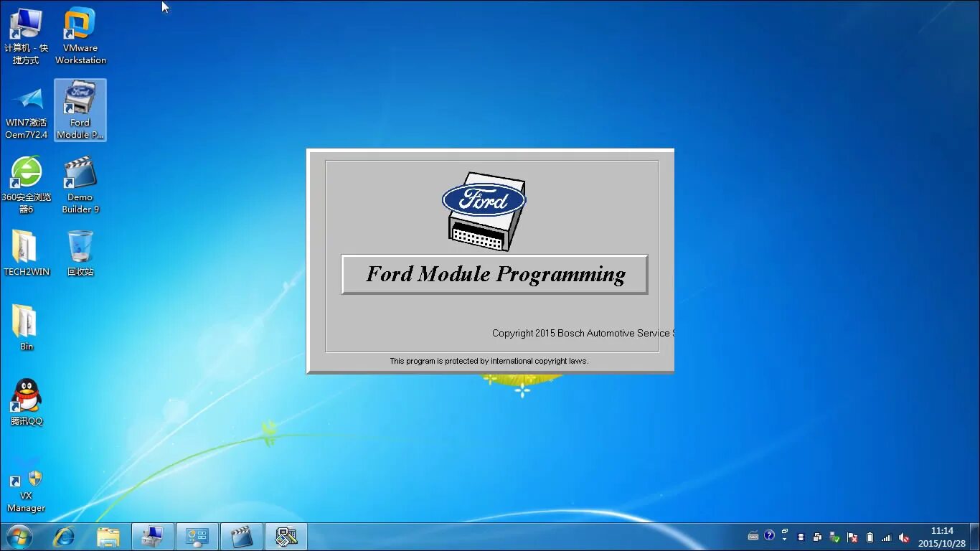The height and width of the screenshot is (551, 980).
Task: Click the Show Desktop button at taskbar end
Action: [975, 537]
